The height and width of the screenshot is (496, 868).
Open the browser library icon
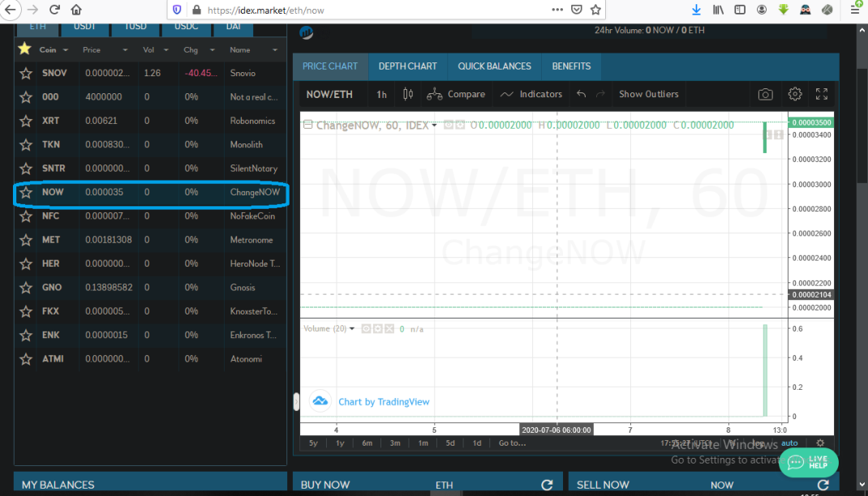tap(718, 10)
